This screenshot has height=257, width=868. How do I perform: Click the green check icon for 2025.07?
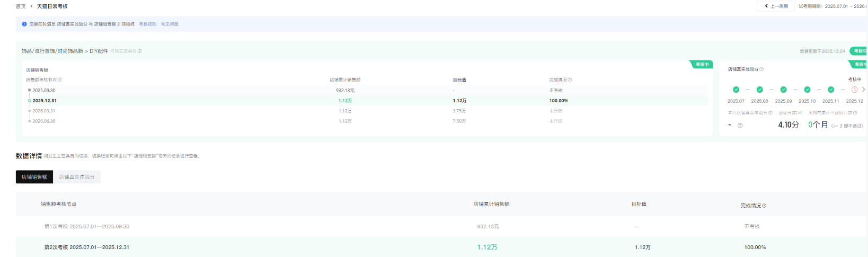tap(736, 90)
